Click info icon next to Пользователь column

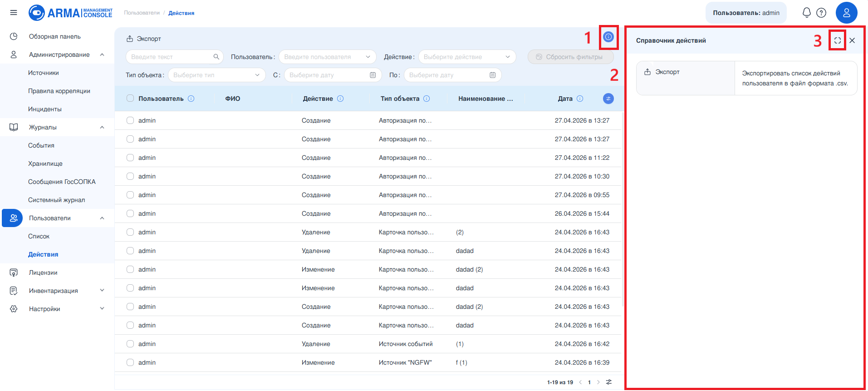tap(191, 99)
